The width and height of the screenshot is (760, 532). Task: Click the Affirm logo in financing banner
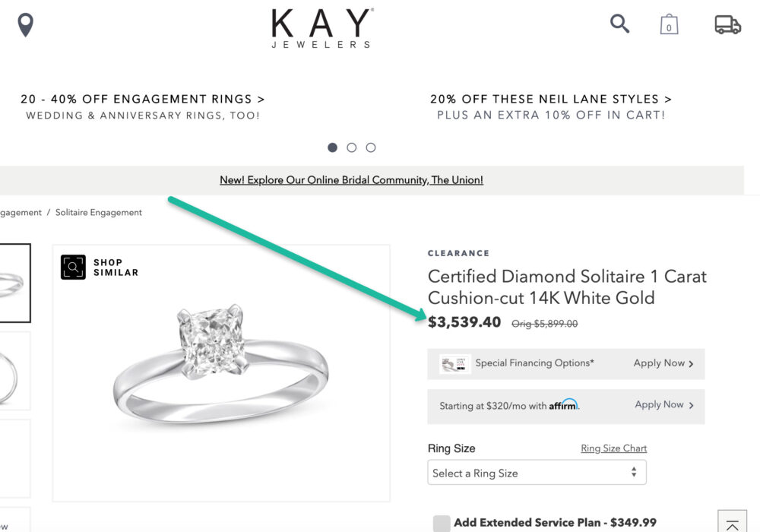click(564, 405)
